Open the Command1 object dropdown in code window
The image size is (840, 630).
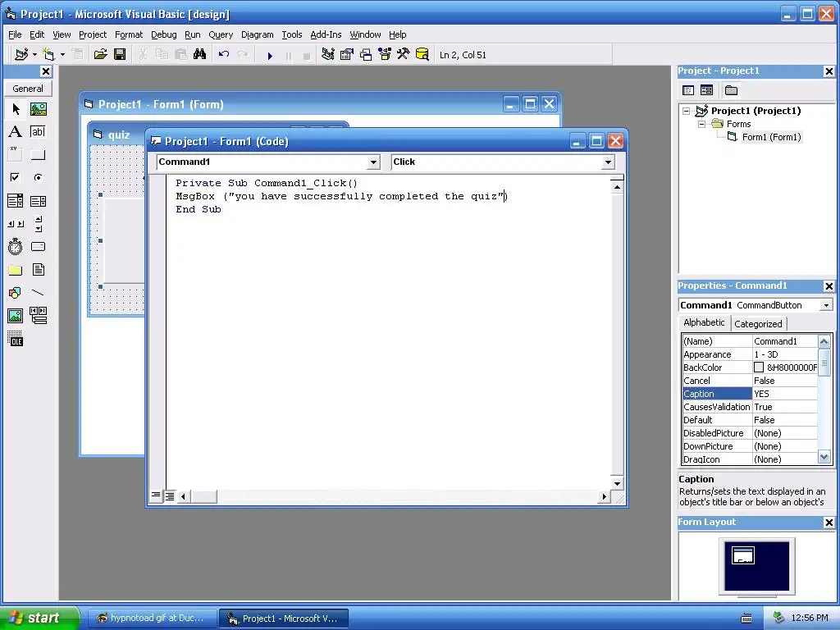(x=373, y=162)
